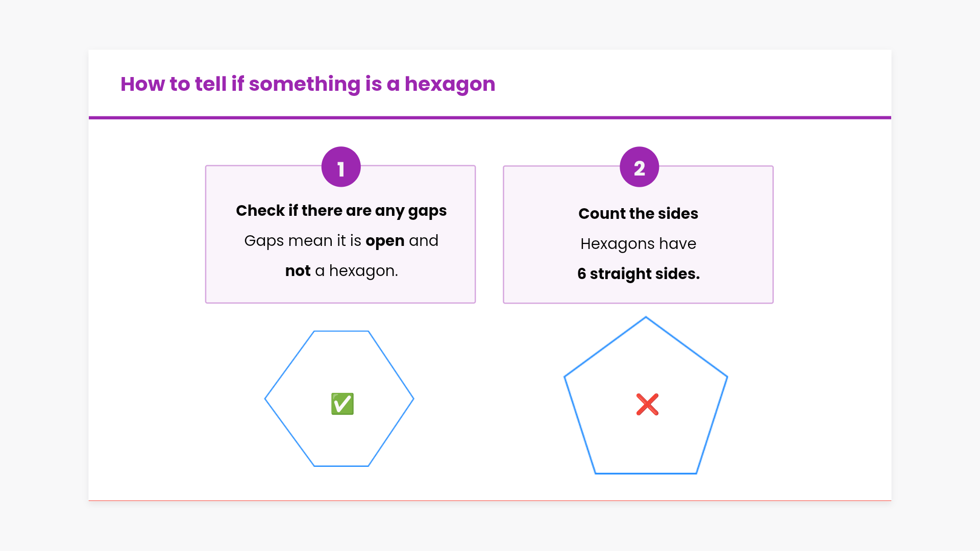Select the purple circle numbered 1
Image resolution: width=980 pixels, height=551 pixels.
pyautogui.click(x=341, y=167)
